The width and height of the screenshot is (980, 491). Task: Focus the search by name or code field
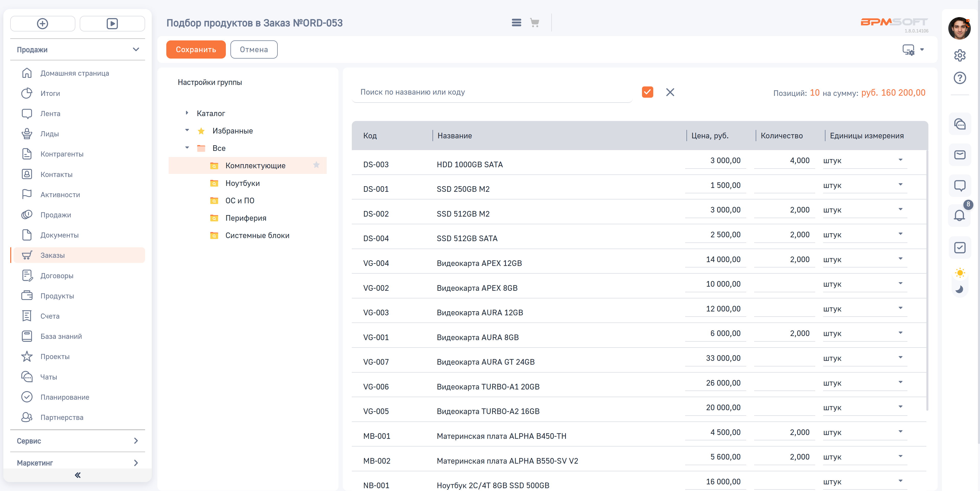(x=492, y=92)
